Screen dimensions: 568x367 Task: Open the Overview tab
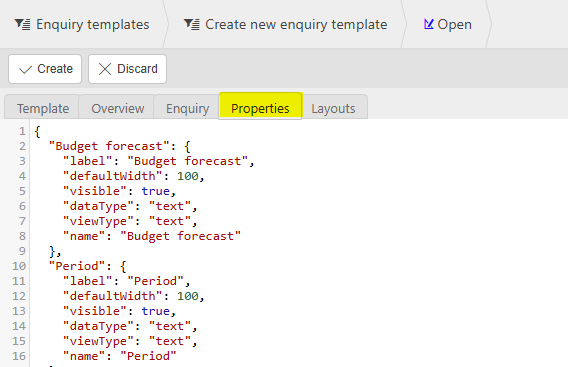tap(117, 108)
